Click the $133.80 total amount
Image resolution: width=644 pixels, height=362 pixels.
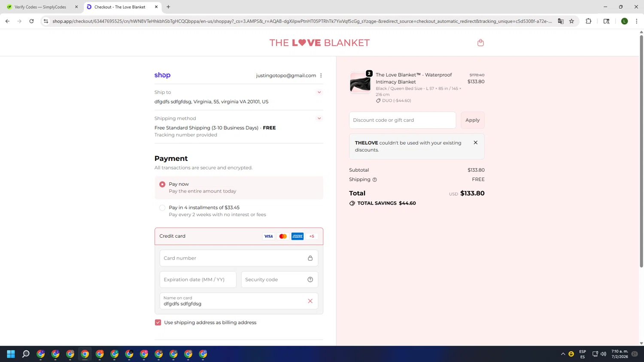pos(472,193)
